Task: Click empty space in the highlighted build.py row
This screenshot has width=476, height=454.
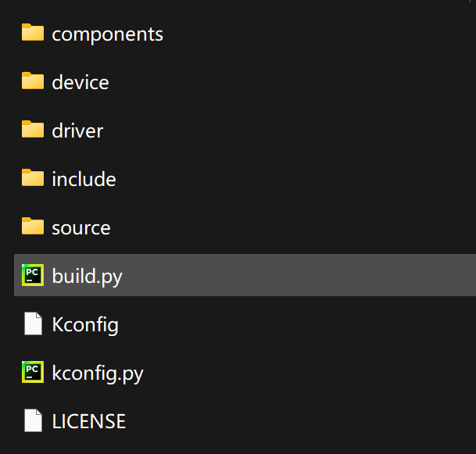Action: pos(313,275)
